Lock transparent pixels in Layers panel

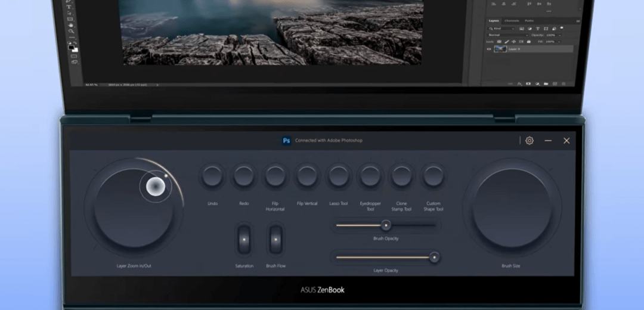tap(499, 42)
